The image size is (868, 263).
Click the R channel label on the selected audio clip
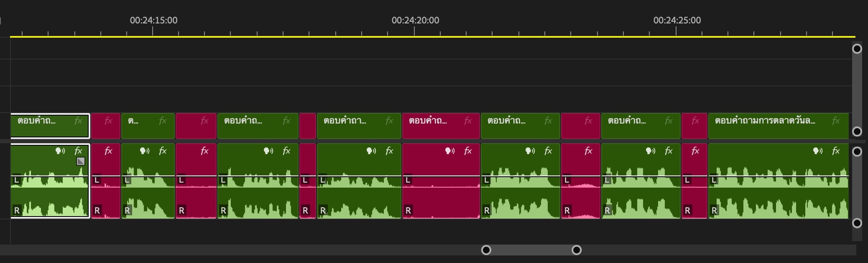coord(17,210)
